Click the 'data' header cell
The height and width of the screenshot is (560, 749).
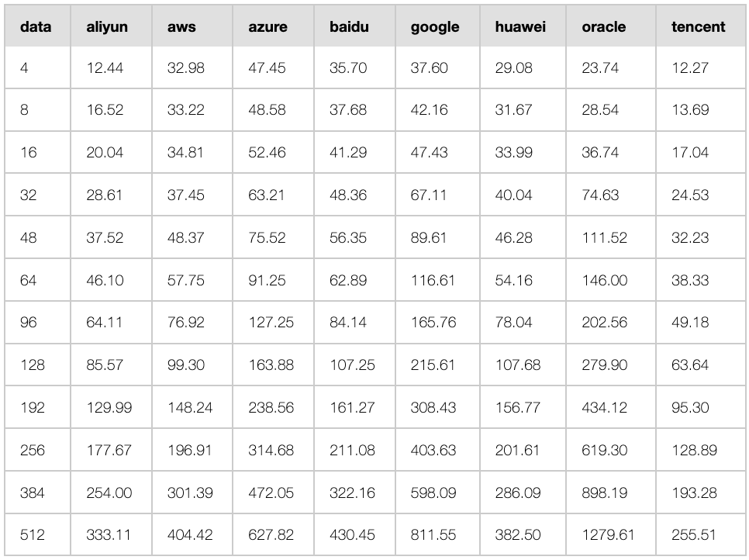38,26
